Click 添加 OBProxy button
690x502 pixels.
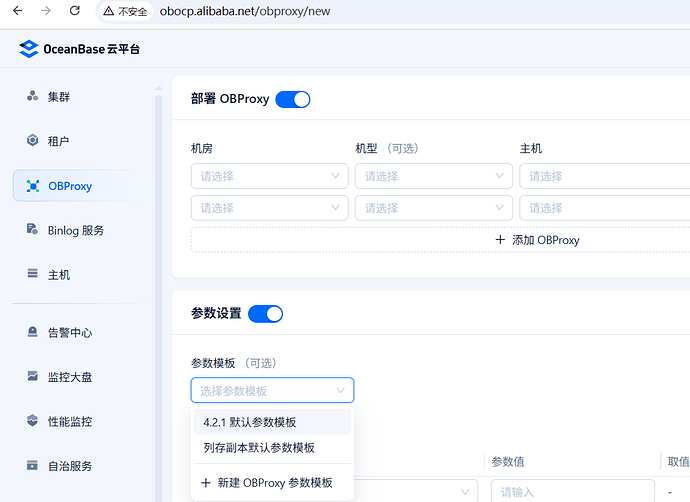(x=440, y=240)
